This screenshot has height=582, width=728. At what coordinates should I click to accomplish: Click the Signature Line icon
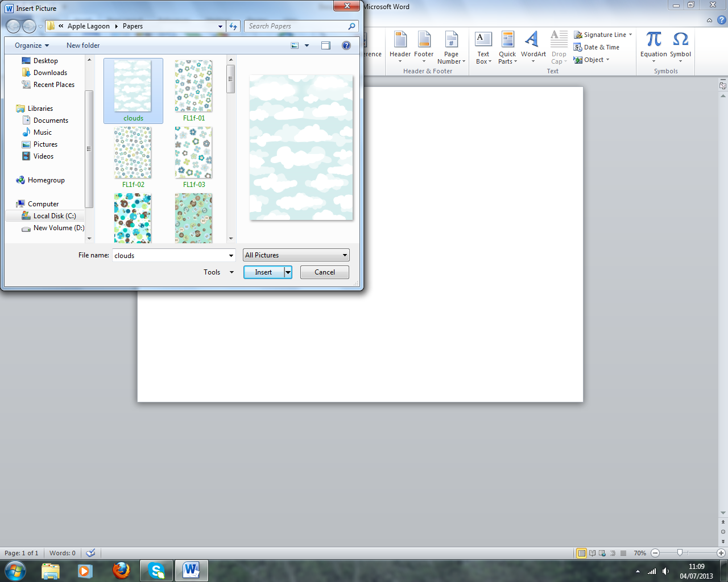click(580, 35)
